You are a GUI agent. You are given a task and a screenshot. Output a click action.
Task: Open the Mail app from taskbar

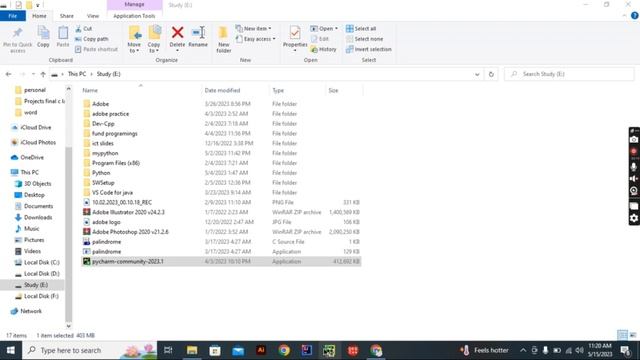coord(238,350)
